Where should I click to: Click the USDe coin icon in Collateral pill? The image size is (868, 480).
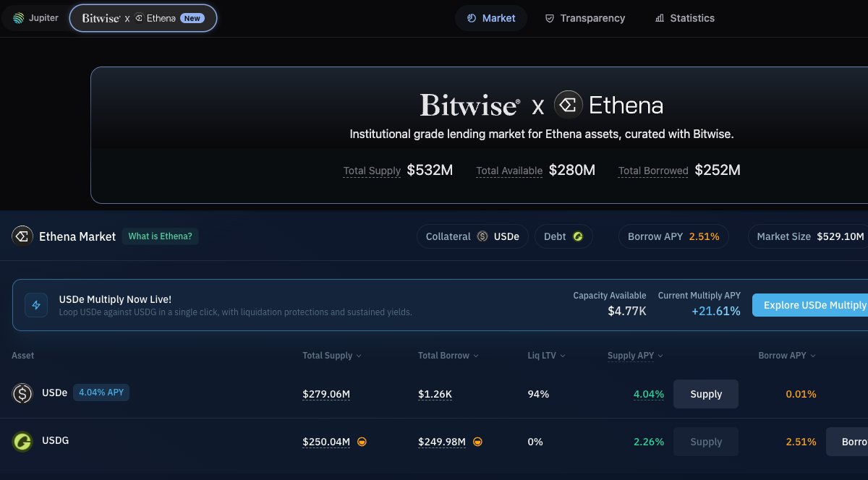[x=482, y=236]
